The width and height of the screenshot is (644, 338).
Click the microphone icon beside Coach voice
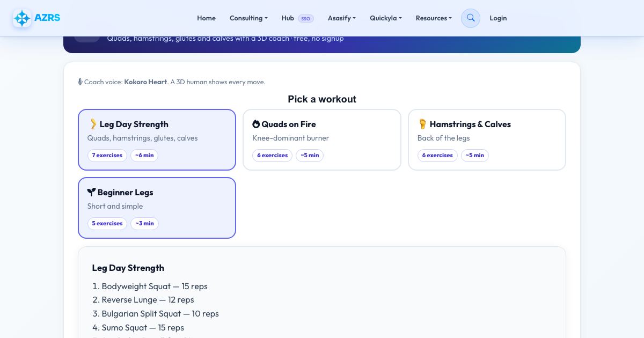pos(80,82)
